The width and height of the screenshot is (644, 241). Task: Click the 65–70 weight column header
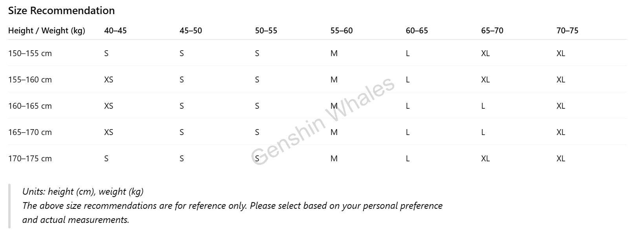coord(492,31)
